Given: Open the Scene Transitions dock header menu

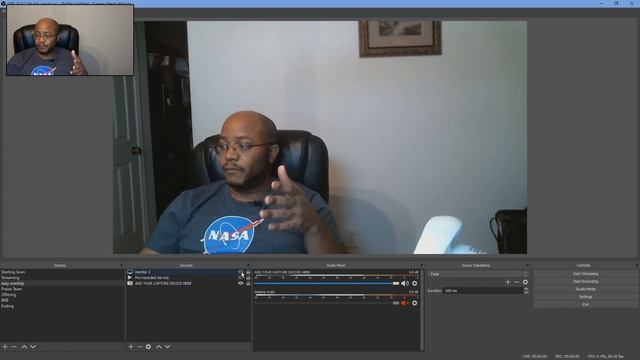Looking at the screenshot, I should pyautogui.click(x=527, y=266).
